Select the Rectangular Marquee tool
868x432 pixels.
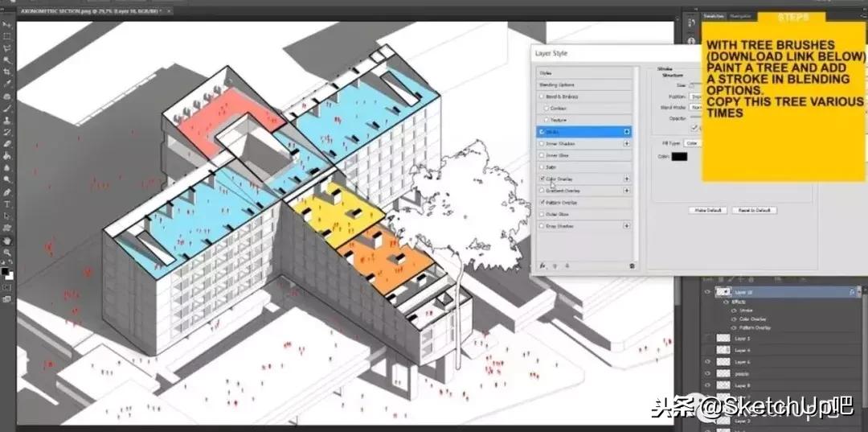(7, 36)
